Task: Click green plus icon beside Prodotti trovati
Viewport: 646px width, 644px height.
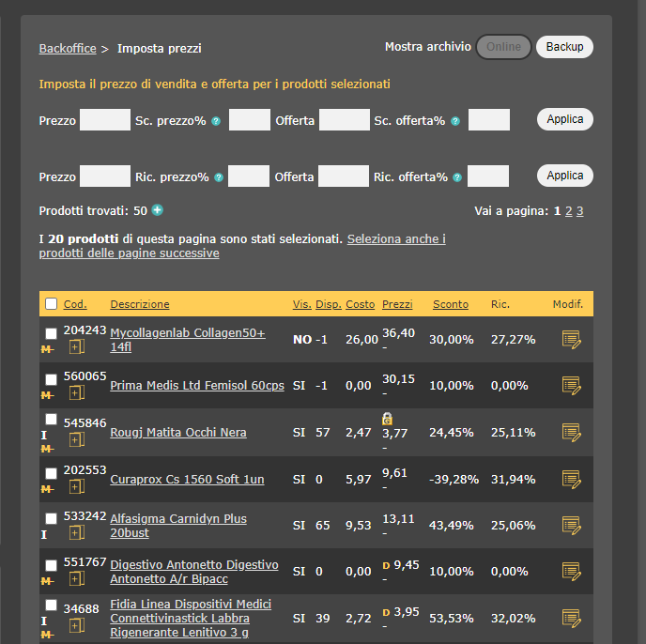Action: [x=158, y=210]
